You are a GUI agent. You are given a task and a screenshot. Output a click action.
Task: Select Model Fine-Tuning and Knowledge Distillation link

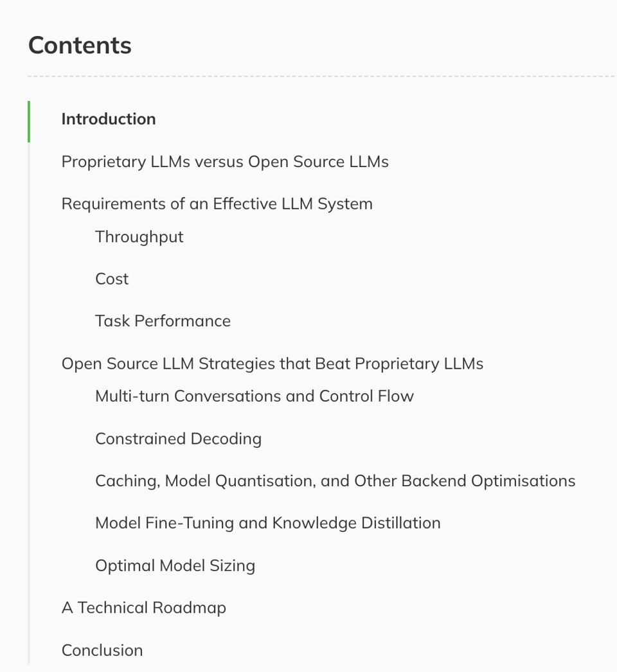[267, 523]
